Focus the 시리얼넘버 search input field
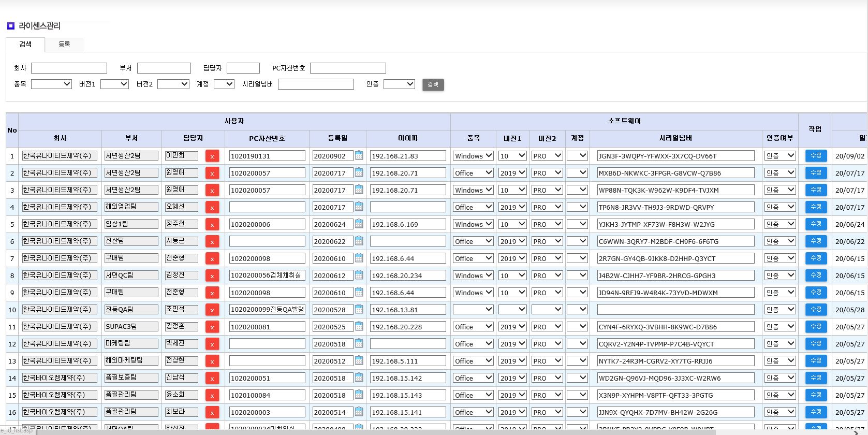Screen dimensions: 868x435 316,84
